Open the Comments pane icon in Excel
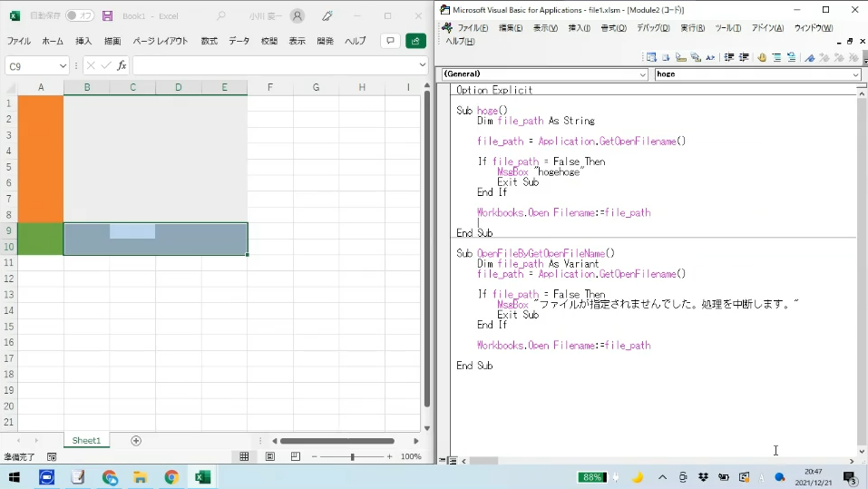Viewport: 868px width, 489px height. click(390, 41)
